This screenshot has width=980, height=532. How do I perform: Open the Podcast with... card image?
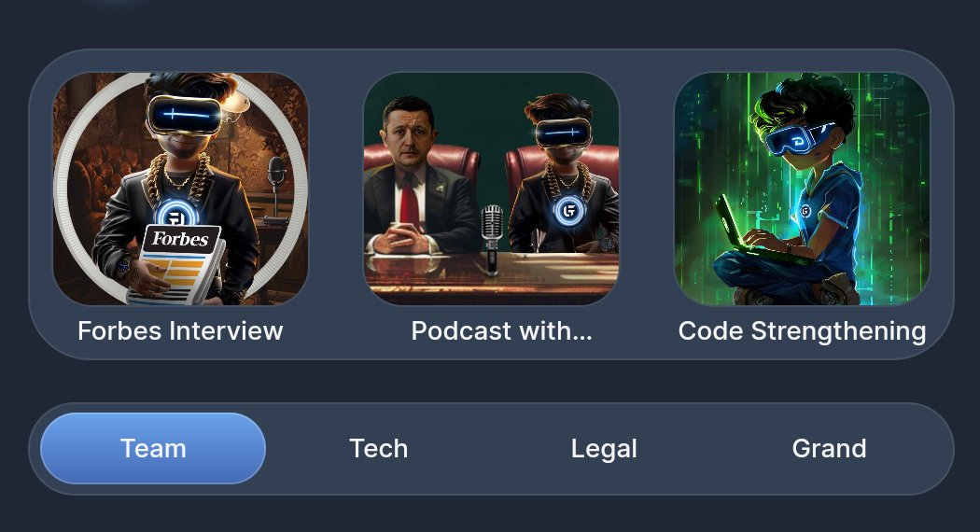(491, 189)
